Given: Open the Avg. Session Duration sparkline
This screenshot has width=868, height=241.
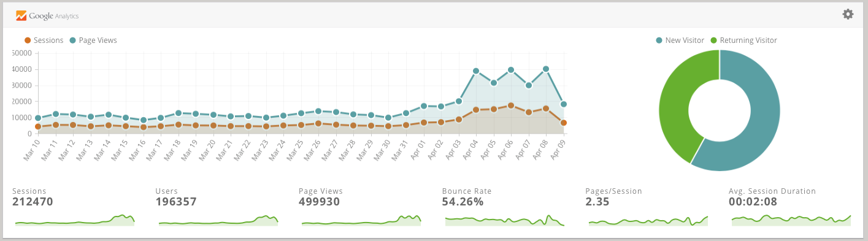Looking at the screenshot, I should click(791, 220).
